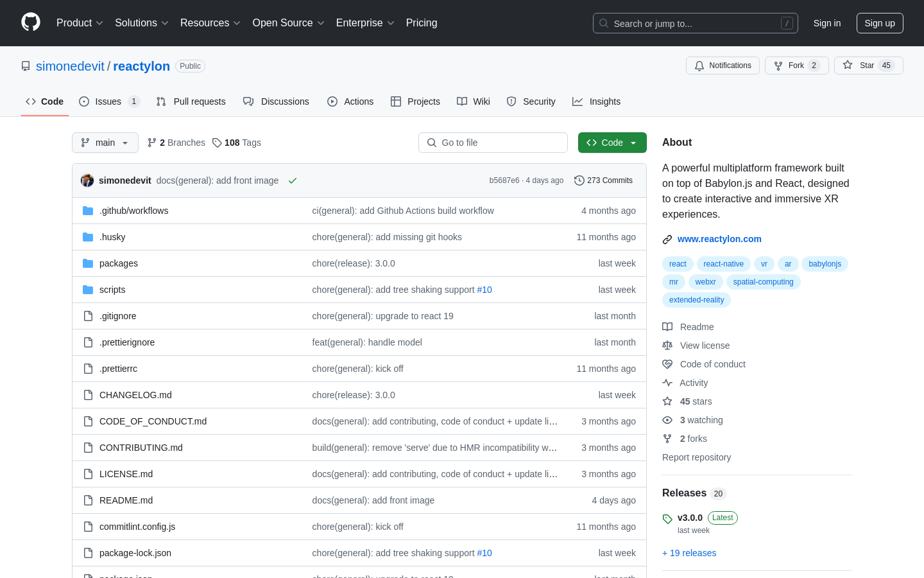Click the license scale icon
Viewport: 924px width, 578px height.
pyautogui.click(x=667, y=346)
